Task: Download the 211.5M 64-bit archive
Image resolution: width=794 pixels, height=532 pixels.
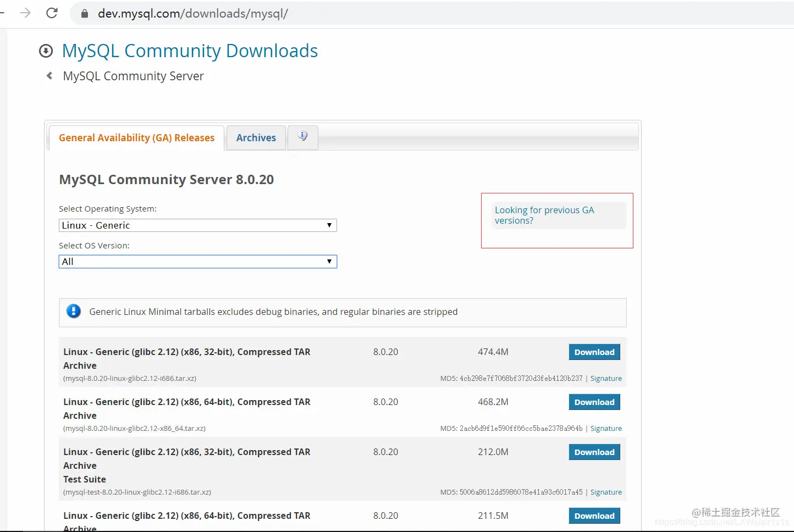Action: [594, 516]
